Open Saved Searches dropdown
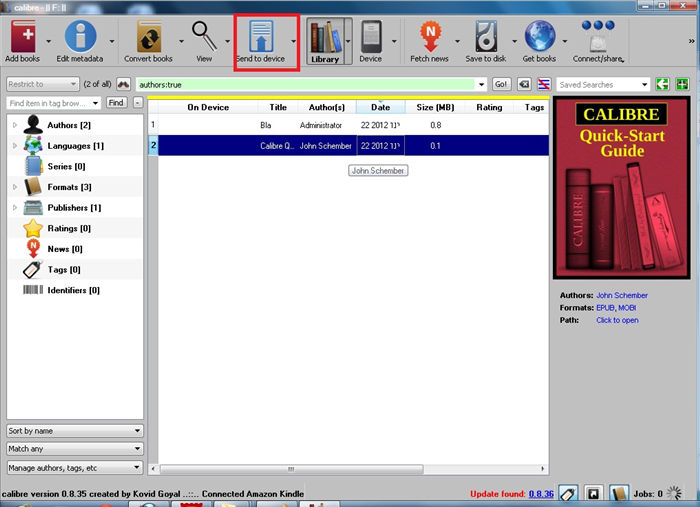The width and height of the screenshot is (700, 507). [x=603, y=84]
